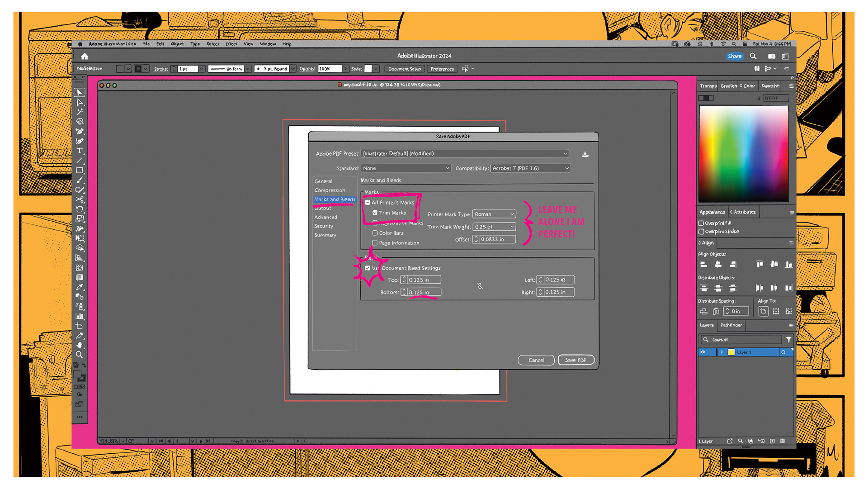Select the Rectangle tool
This screenshot has width=868, height=489.
point(80,171)
